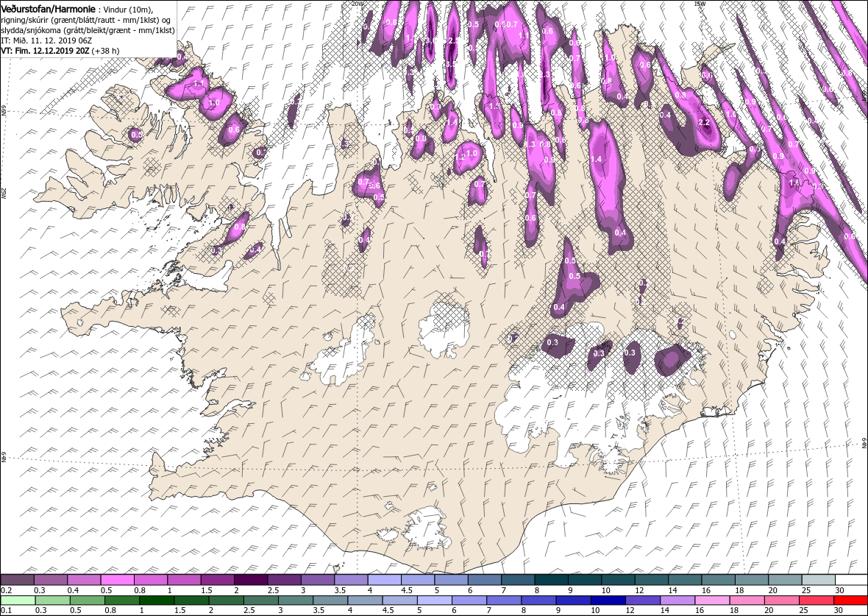This screenshot has height=616, width=868.
Task: Select lower rain scale swatch labeled 1
Action: click(157, 601)
